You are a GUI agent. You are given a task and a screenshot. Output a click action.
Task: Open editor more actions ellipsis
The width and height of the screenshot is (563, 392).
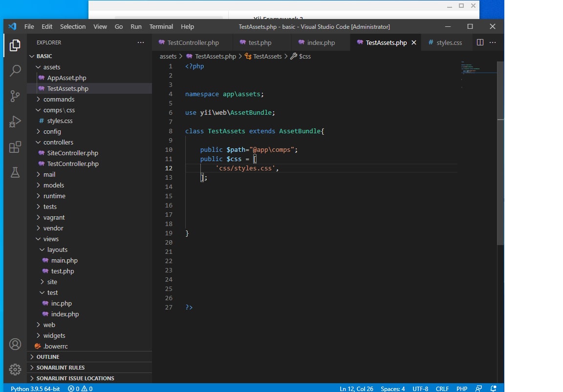tap(493, 42)
